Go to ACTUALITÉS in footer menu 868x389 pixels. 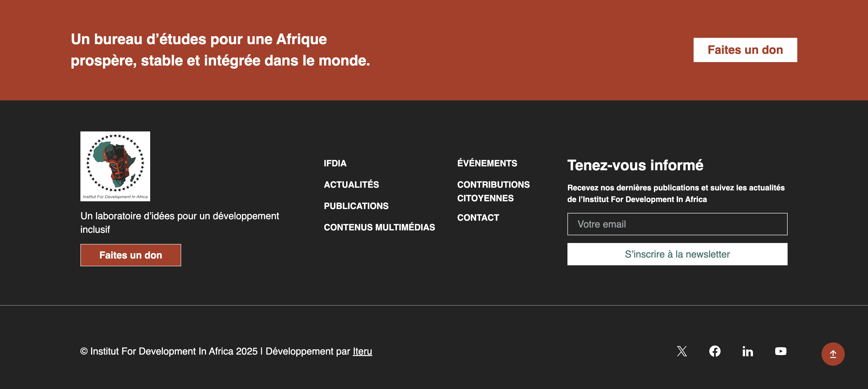coord(351,185)
